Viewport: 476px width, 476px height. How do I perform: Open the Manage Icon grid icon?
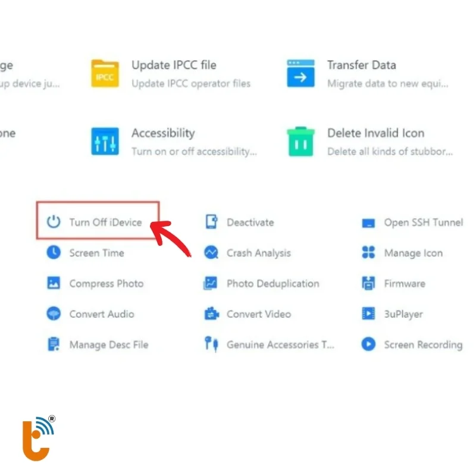click(368, 253)
